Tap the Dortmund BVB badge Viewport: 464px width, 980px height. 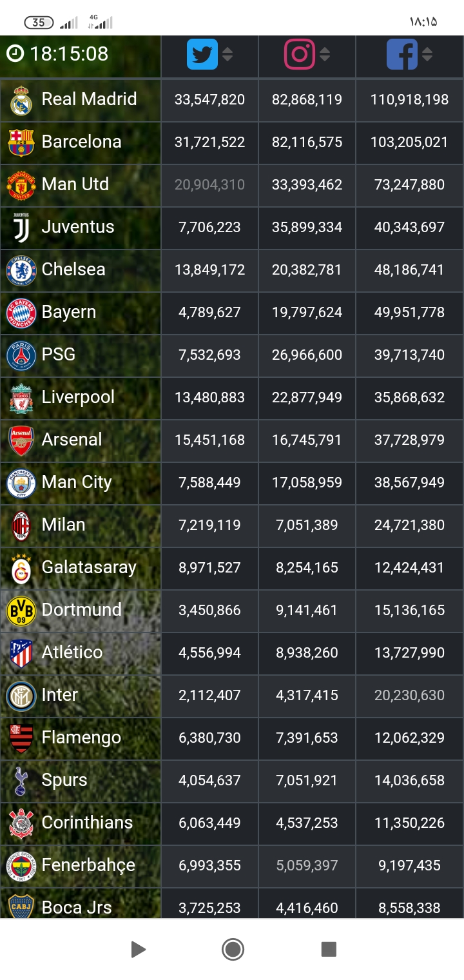21,611
